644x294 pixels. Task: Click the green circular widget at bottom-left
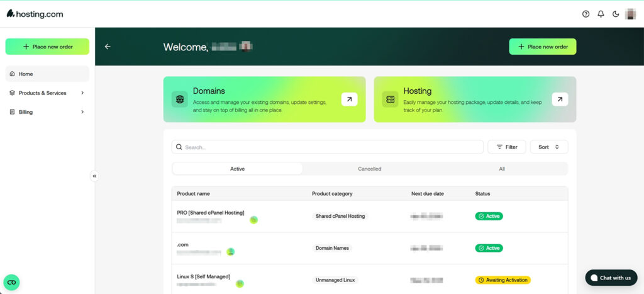tap(11, 282)
